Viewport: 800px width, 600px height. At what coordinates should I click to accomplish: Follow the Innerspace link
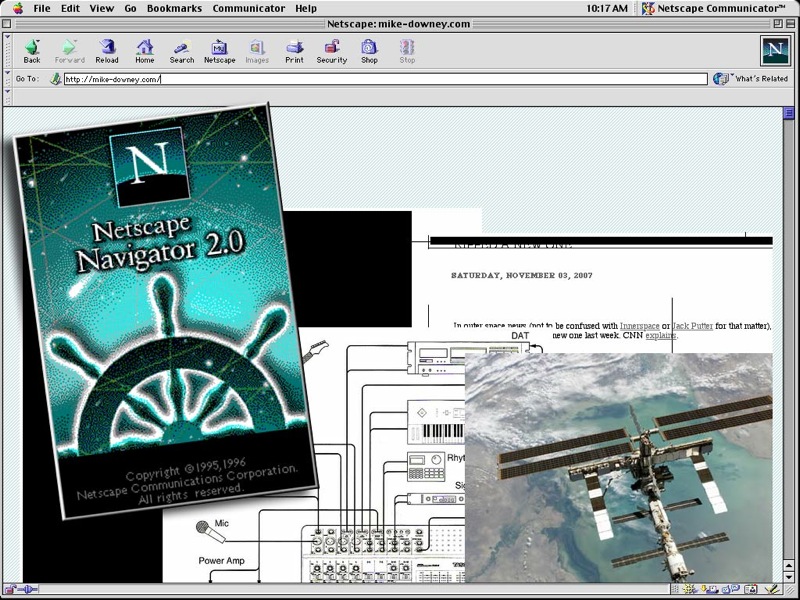tap(639, 326)
